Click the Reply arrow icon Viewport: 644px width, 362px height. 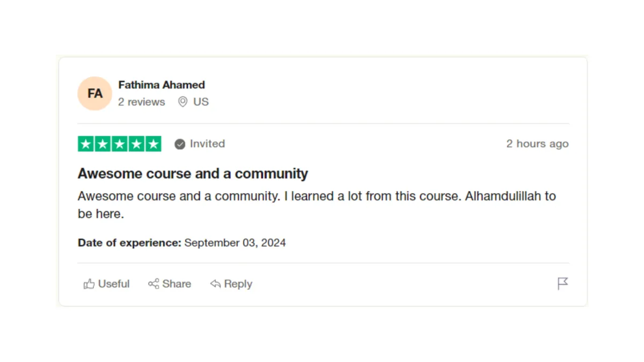pos(216,284)
